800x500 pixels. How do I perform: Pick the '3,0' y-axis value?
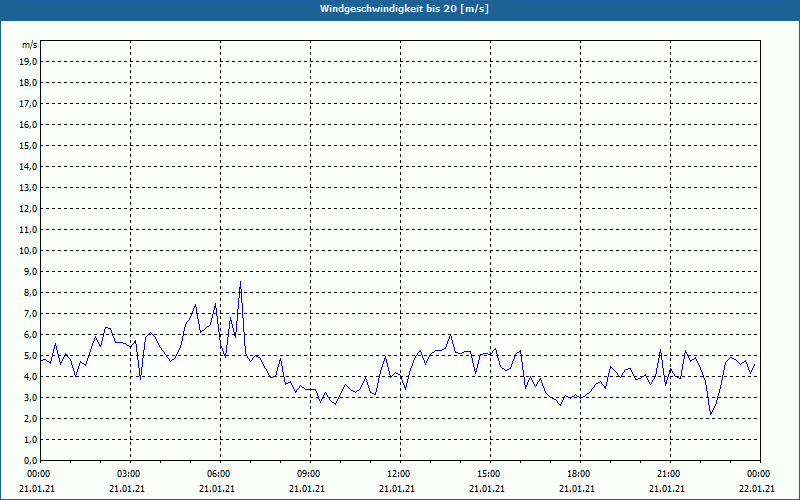pyautogui.click(x=31, y=397)
